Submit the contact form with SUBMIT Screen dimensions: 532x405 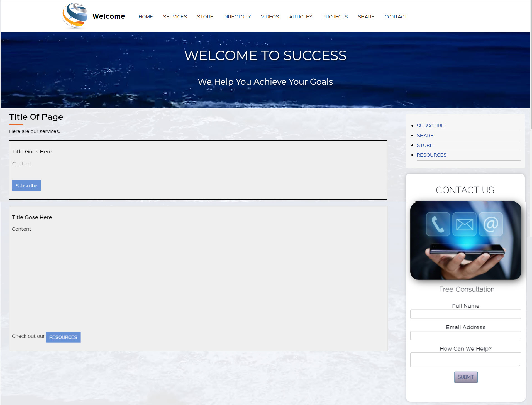pyautogui.click(x=466, y=377)
